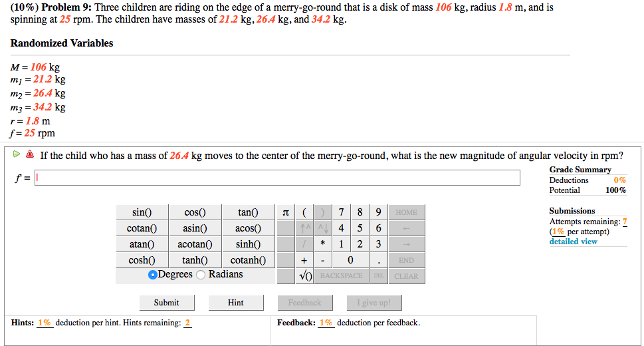Image resolution: width=644 pixels, height=346 pixels.
Task: Click the subscript down-arrow key
Action: (323, 228)
